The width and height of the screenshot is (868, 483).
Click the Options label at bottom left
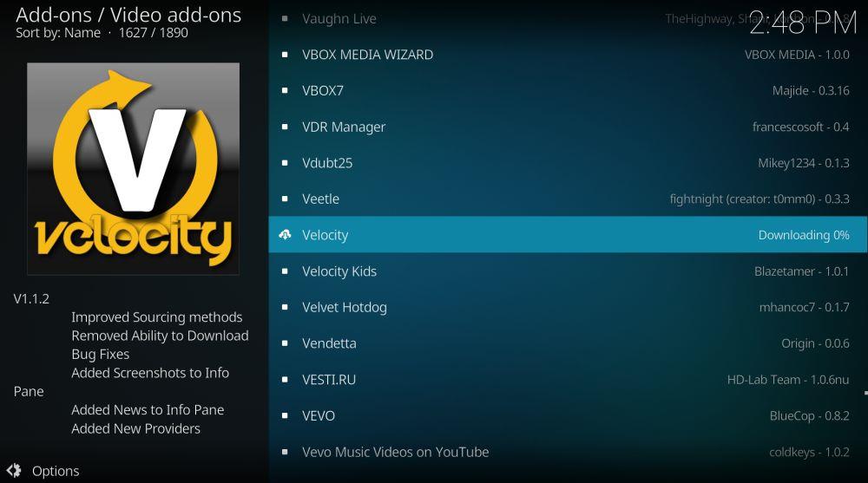click(56, 472)
